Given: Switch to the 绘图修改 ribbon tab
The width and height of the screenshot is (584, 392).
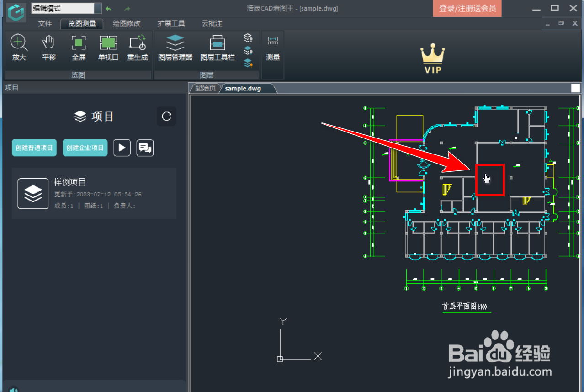Looking at the screenshot, I should tap(127, 24).
